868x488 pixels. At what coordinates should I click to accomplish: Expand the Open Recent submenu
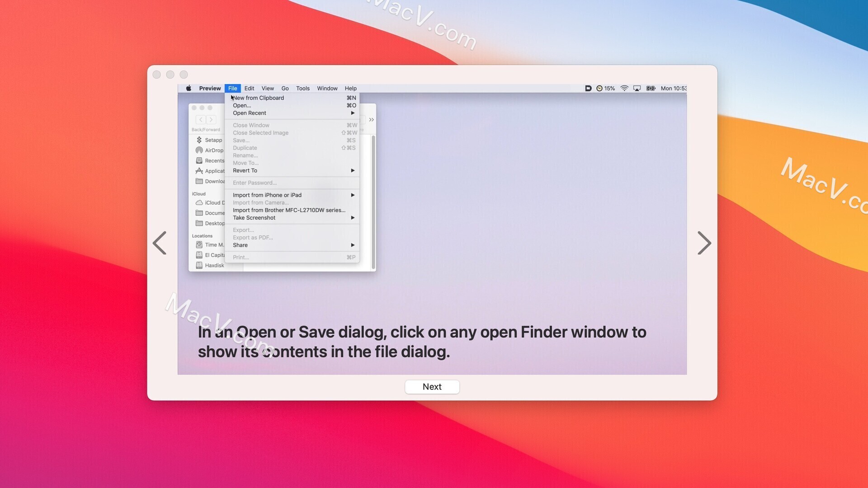click(292, 113)
